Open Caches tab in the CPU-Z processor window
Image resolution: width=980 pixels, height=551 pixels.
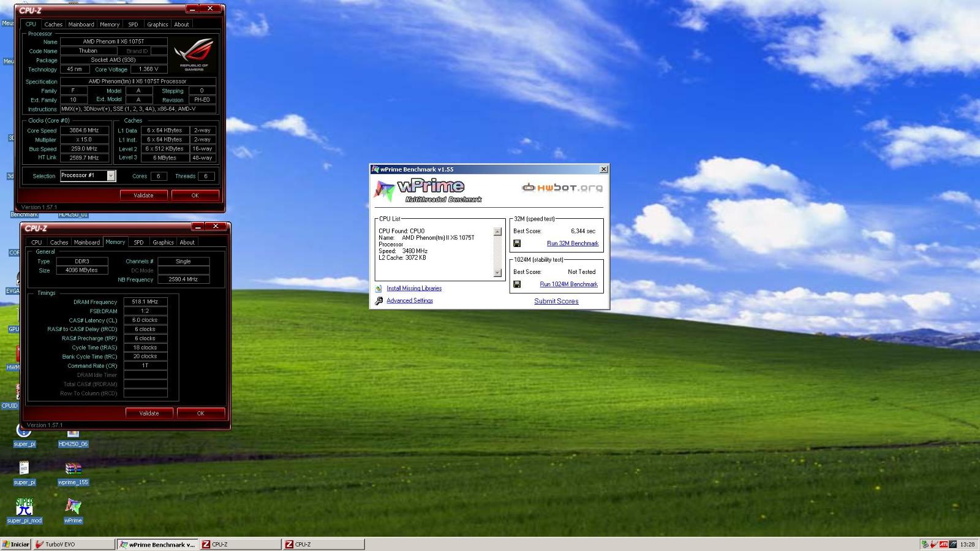click(53, 25)
